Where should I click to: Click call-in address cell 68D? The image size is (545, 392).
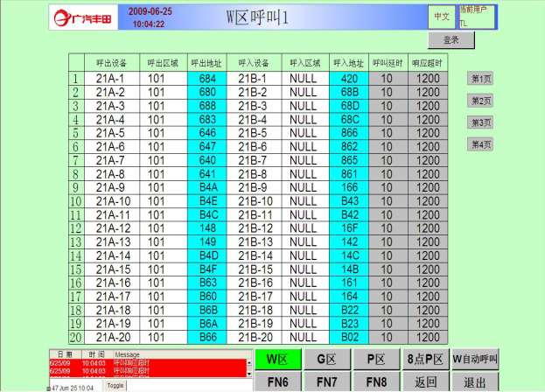[349, 106]
